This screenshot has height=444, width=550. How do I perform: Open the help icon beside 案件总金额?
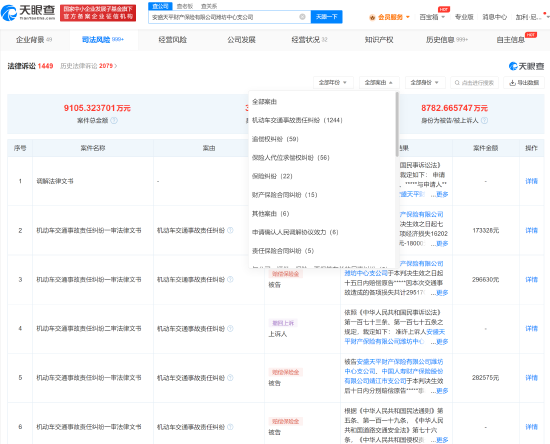point(114,120)
